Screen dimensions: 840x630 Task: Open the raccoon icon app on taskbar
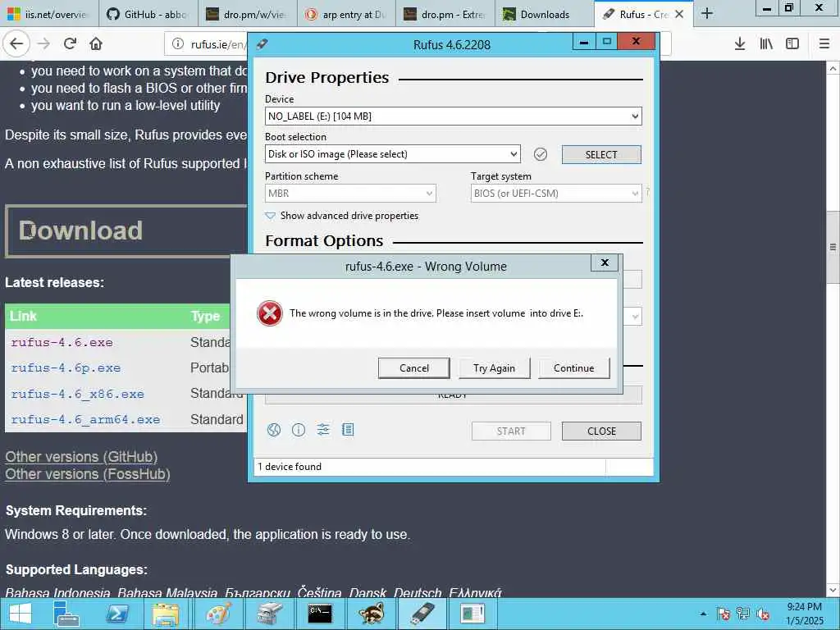pyautogui.click(x=371, y=614)
